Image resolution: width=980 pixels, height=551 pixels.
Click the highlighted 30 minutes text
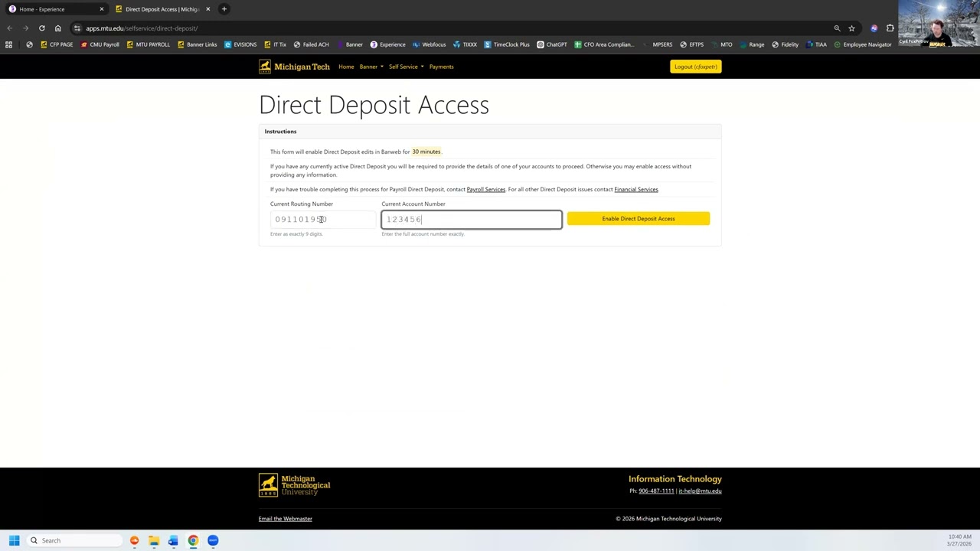[426, 152]
